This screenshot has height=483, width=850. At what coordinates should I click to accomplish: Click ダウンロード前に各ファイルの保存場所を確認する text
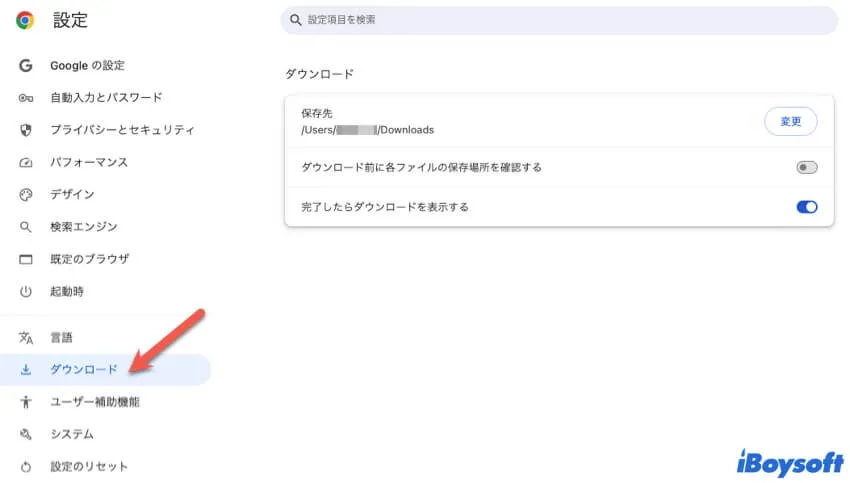click(x=421, y=168)
